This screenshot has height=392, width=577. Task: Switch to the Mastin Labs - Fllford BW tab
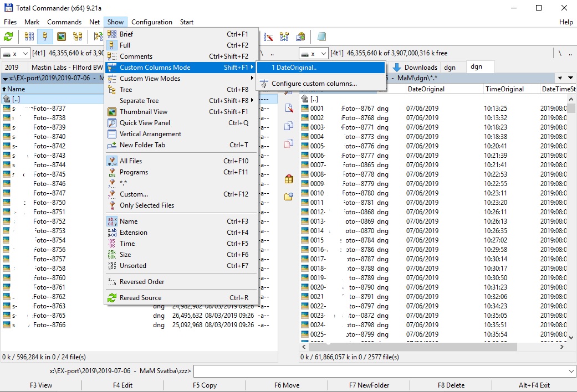point(67,68)
